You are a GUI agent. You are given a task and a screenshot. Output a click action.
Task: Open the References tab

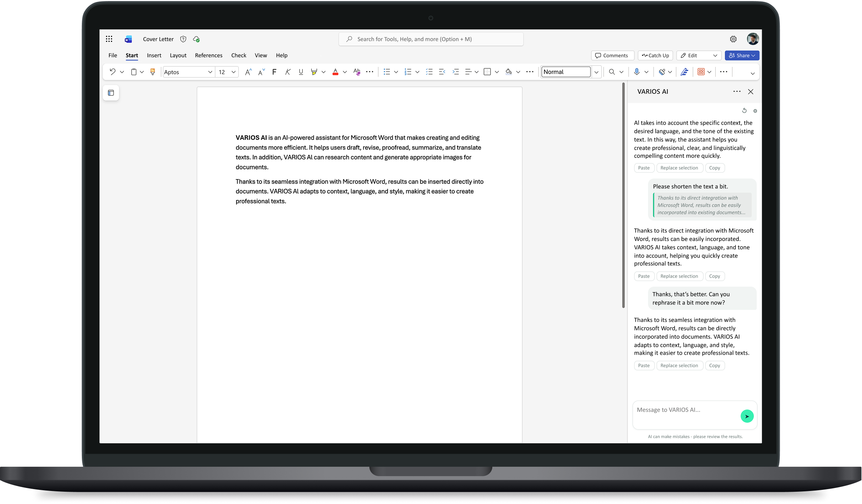click(209, 55)
